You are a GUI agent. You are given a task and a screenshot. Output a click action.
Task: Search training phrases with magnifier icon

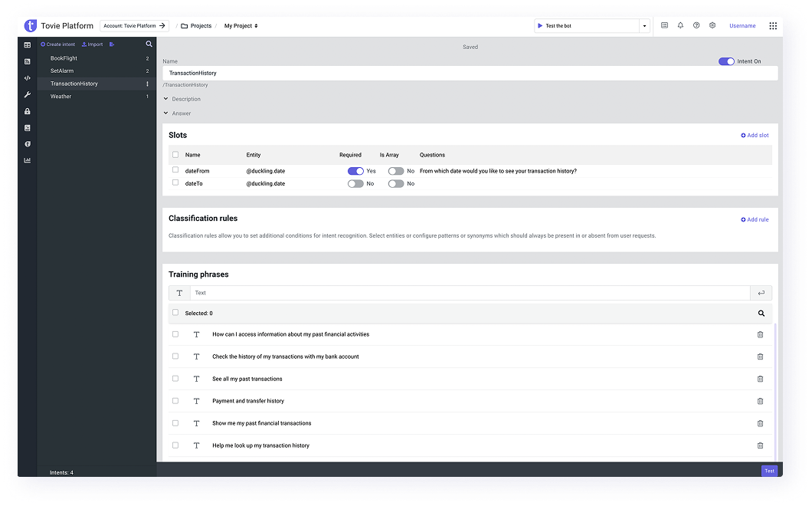(761, 313)
